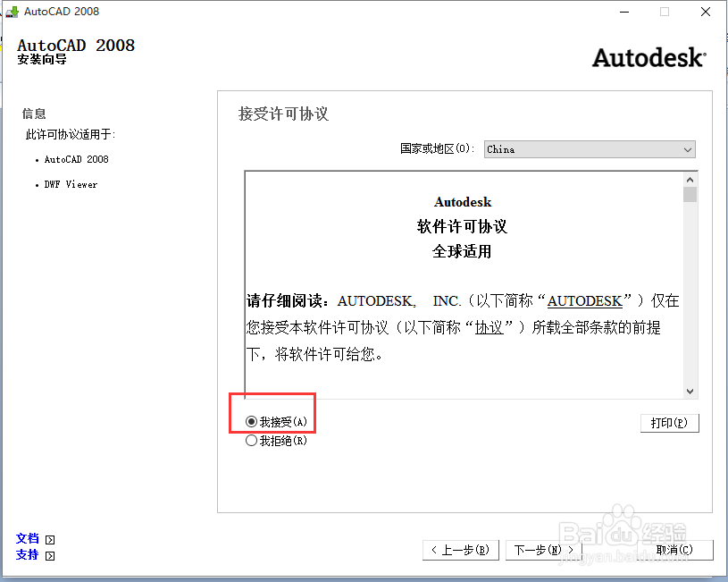The width and height of the screenshot is (728, 582).
Task: Click the arrow icon beside 文档
Action: [50, 538]
